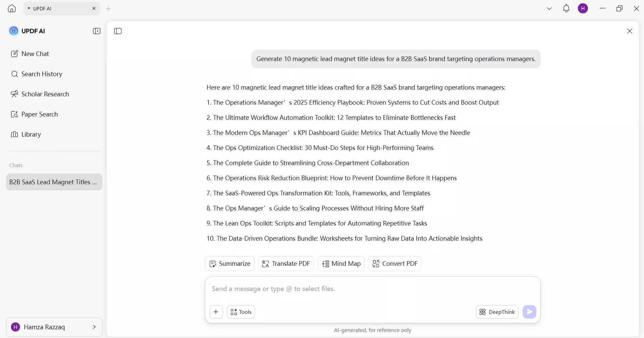644x338 pixels.
Task: Expand the title bar dropdown chevron
Action: [x=549, y=9]
